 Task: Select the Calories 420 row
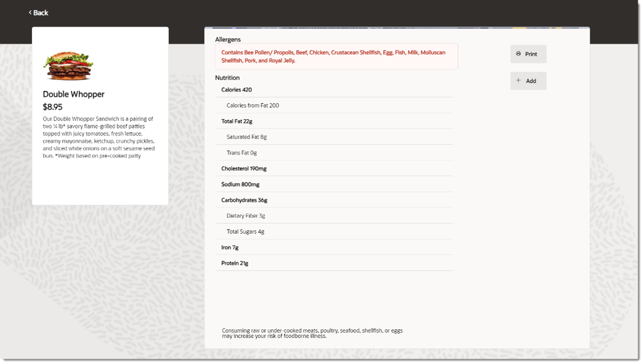pyautogui.click(x=334, y=90)
